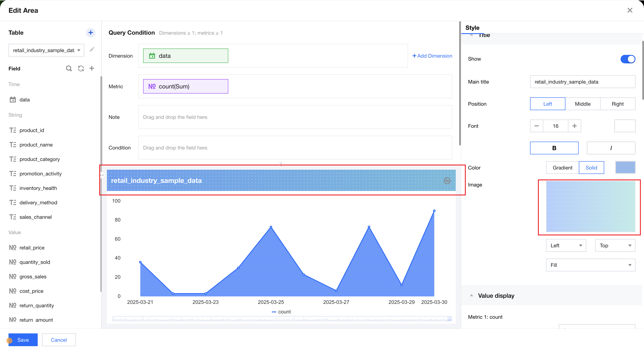Click the Save button

[x=23, y=340]
